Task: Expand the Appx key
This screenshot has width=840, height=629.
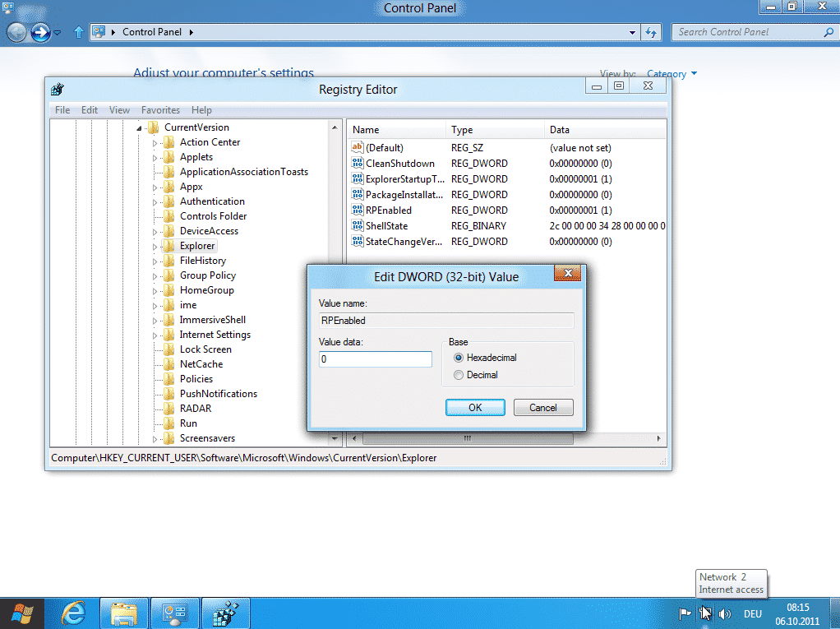Action: tap(155, 187)
